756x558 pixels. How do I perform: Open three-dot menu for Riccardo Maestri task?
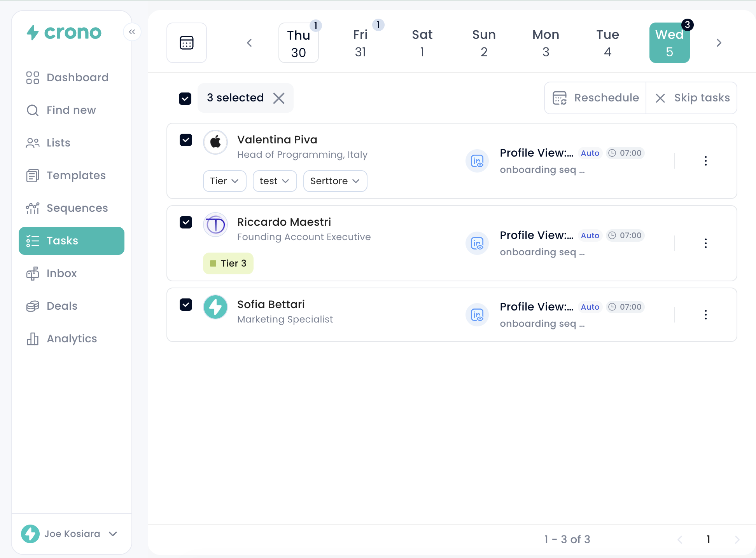point(705,243)
